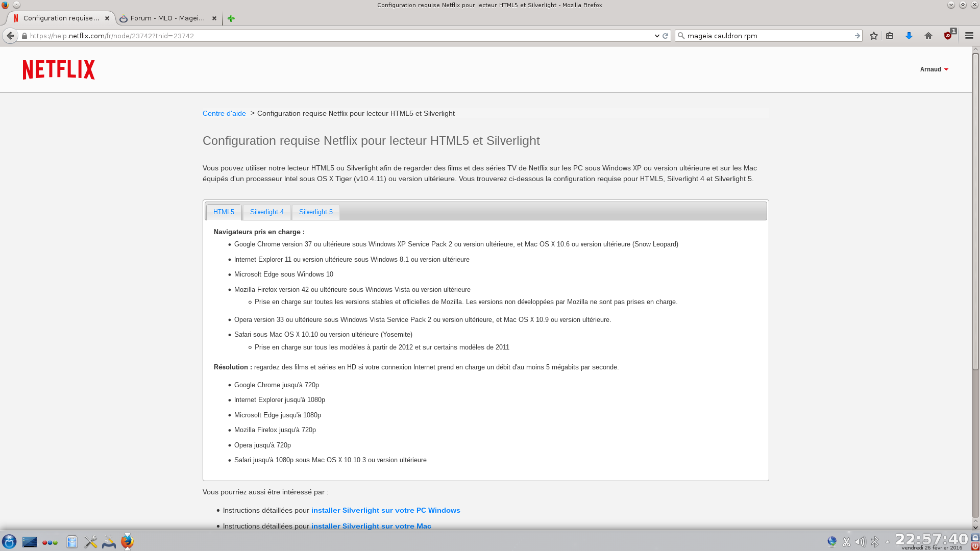The height and width of the screenshot is (551, 980).
Task: Click the show desktop taskbar icon
Action: point(30,542)
